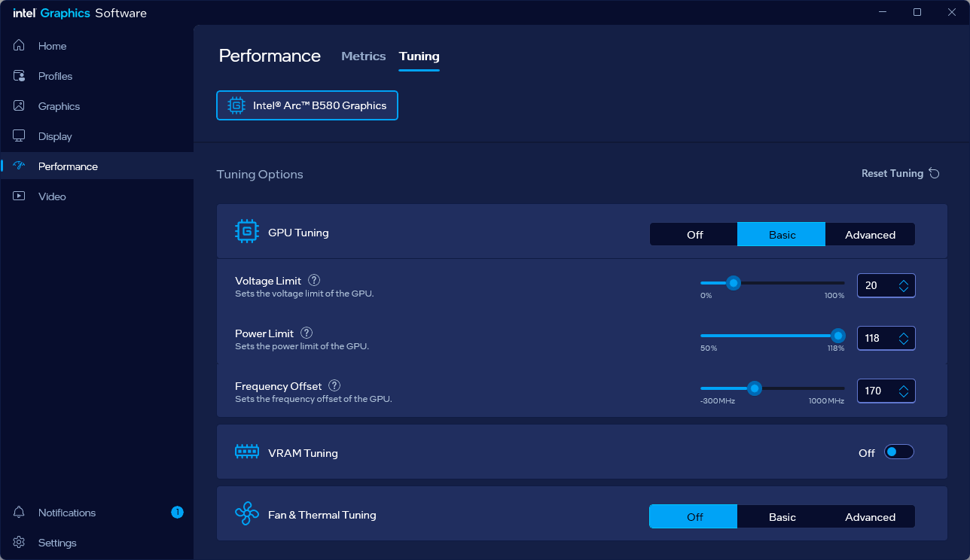The height and width of the screenshot is (560, 970).
Task: Open the Graphics section
Action: point(96,106)
